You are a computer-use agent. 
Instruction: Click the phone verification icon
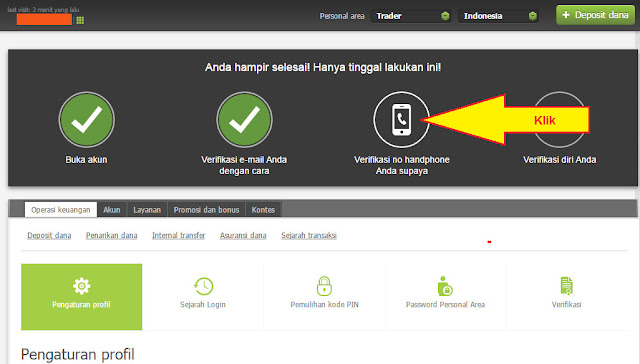click(x=402, y=120)
